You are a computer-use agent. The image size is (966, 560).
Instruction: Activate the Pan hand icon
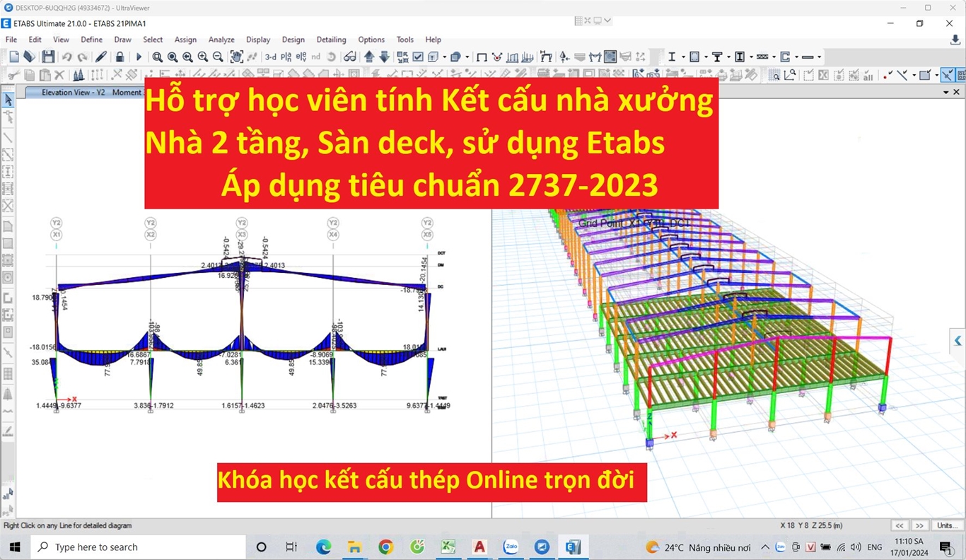237,57
